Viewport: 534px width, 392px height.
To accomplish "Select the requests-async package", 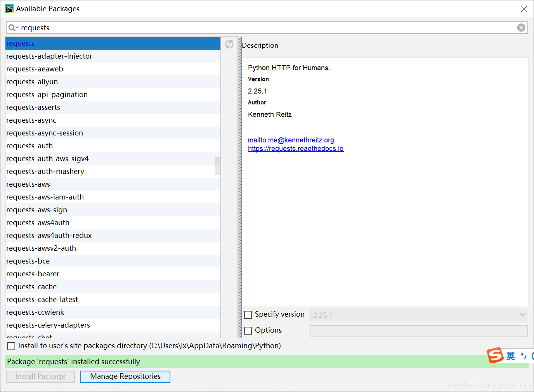I will (113, 120).
